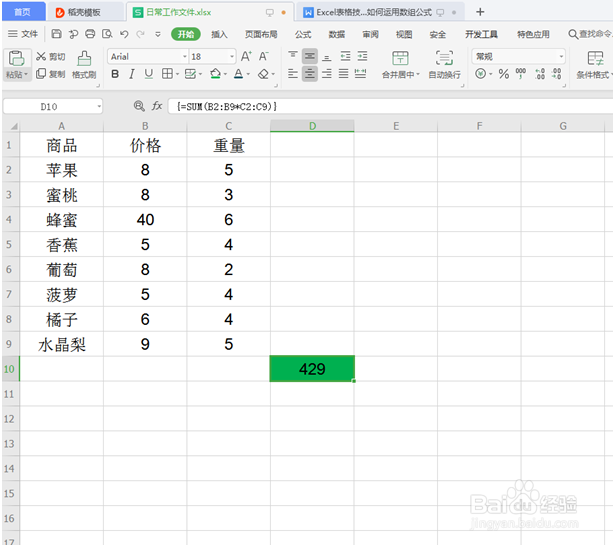Click the fx insert function icon
The image size is (614, 545).
(157, 106)
